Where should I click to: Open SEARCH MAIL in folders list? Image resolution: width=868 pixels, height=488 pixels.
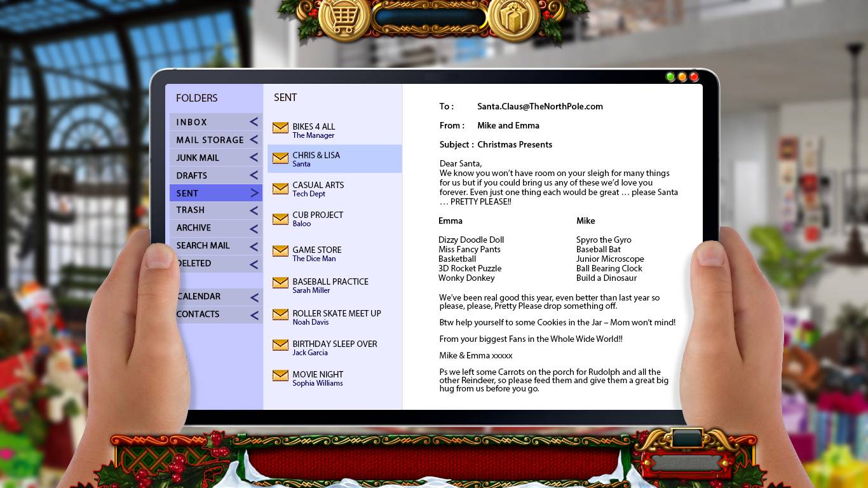point(203,246)
